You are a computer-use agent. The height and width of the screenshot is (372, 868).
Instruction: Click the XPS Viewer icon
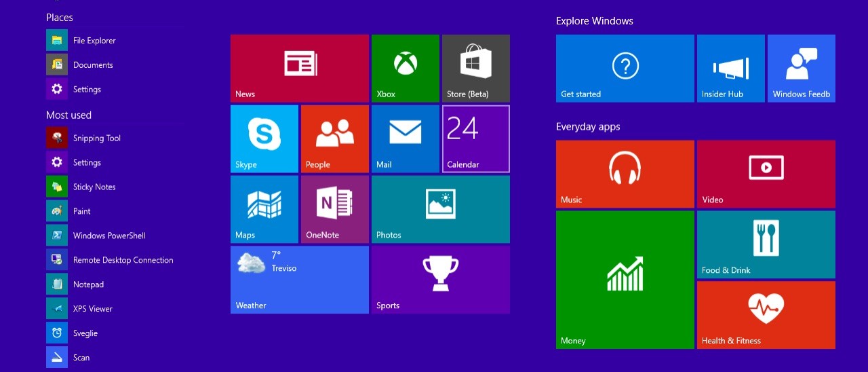click(x=57, y=310)
